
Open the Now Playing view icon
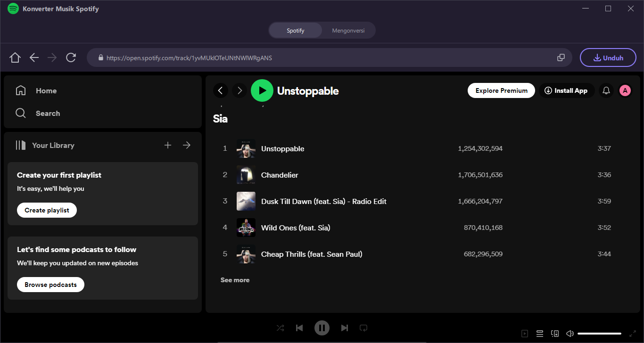pos(525,334)
